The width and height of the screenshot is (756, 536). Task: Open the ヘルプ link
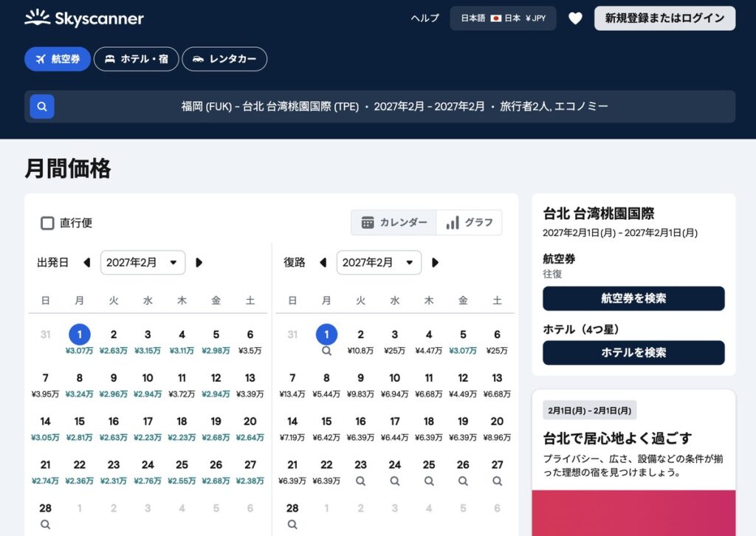(425, 18)
